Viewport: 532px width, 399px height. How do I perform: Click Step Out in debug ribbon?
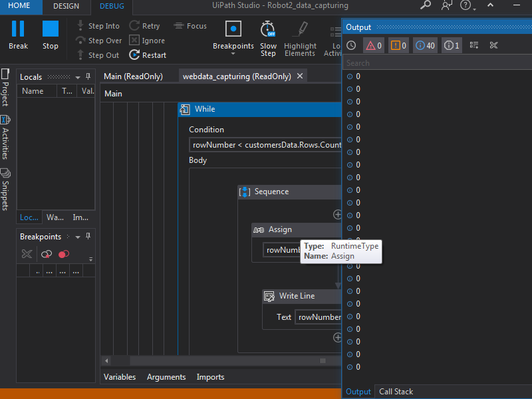point(98,55)
